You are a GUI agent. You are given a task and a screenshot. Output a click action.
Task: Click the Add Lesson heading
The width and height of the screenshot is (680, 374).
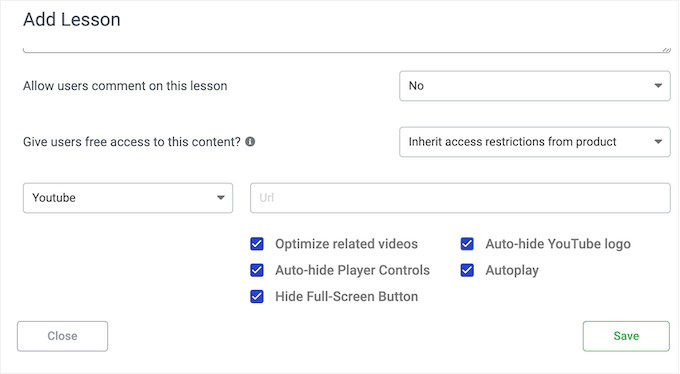(72, 20)
